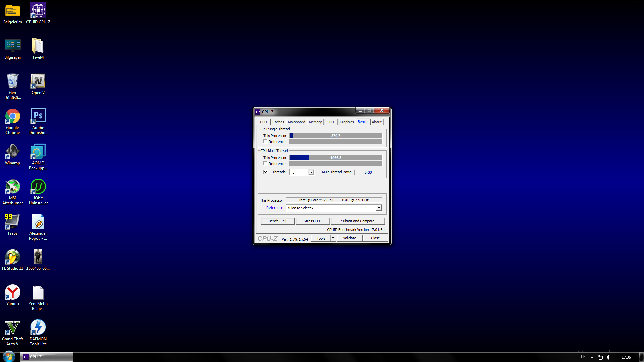Switch to the About tab
644x362 pixels.
[x=377, y=122]
